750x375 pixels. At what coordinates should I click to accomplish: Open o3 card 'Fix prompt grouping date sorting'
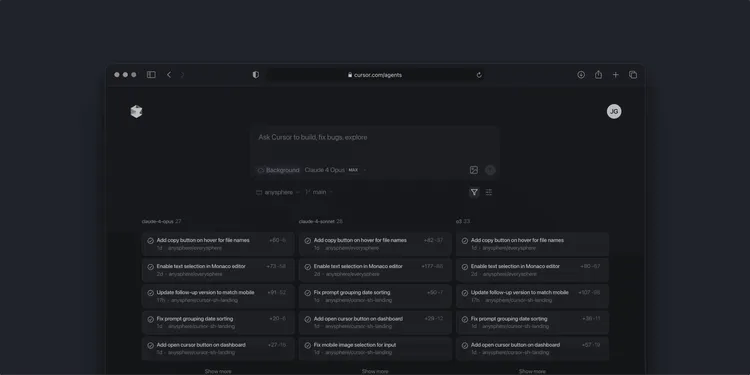coord(532,322)
